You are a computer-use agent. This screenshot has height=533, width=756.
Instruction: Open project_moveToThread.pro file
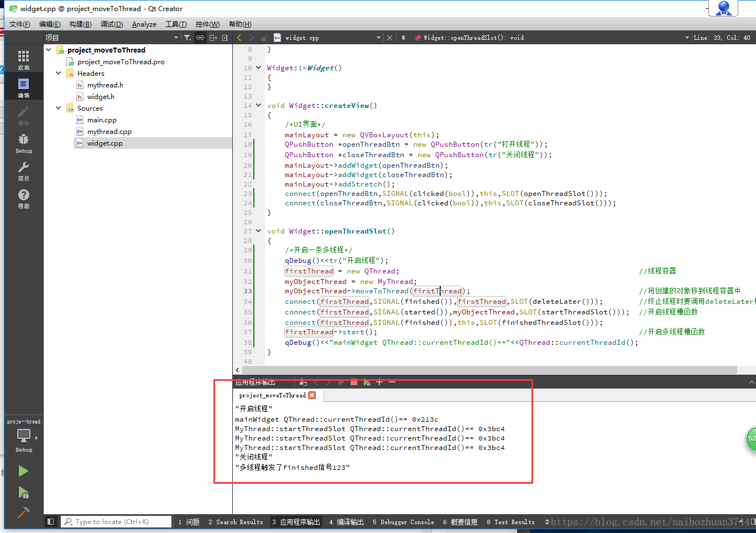121,61
